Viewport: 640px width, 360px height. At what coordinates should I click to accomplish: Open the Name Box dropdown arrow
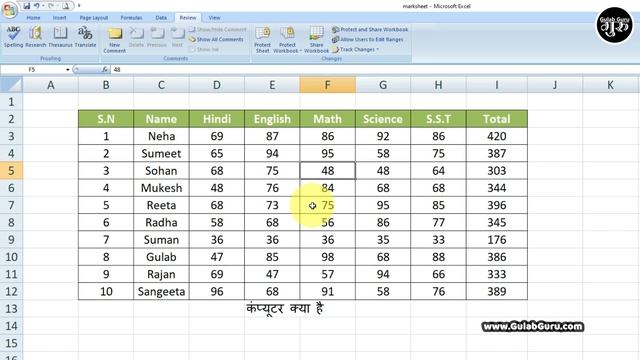coord(67,70)
